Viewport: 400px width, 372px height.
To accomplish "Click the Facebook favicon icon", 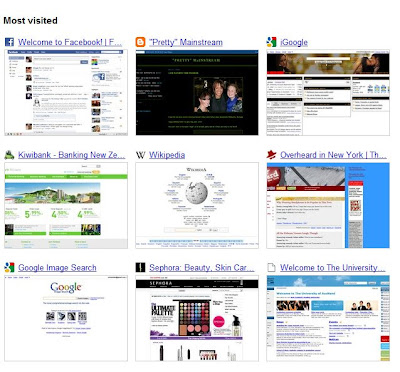I will pos(9,42).
